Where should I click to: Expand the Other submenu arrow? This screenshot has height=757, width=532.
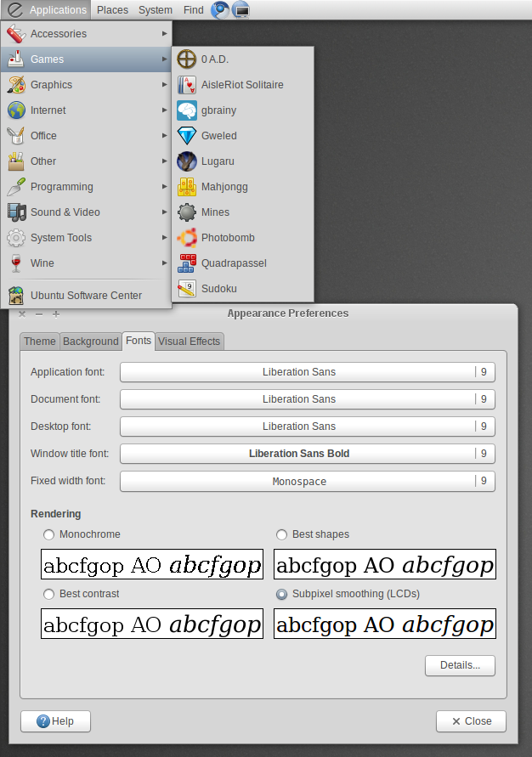click(x=164, y=161)
